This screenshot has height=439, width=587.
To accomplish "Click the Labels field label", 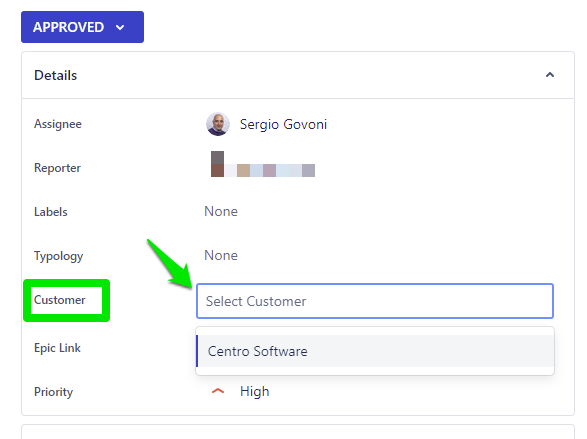I will (51, 212).
